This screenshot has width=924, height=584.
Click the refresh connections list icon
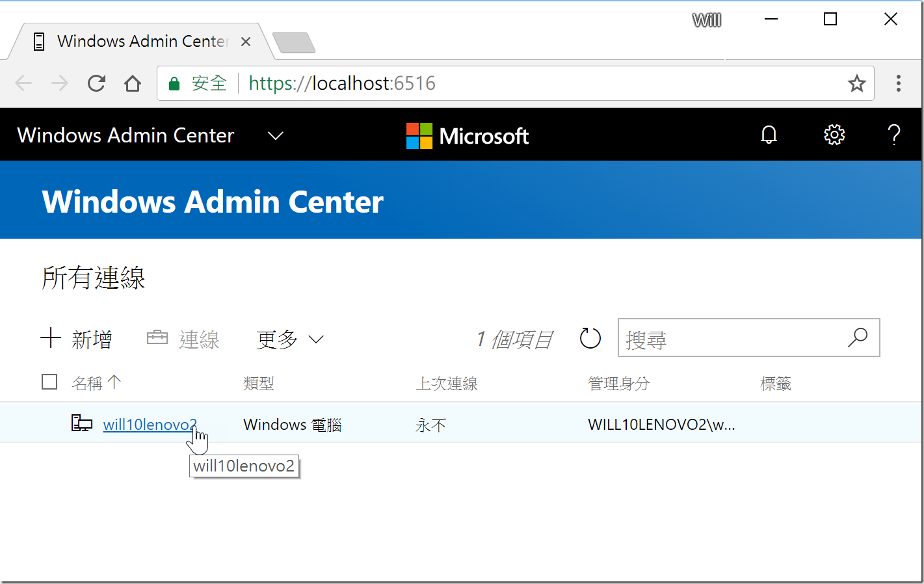[x=590, y=338]
